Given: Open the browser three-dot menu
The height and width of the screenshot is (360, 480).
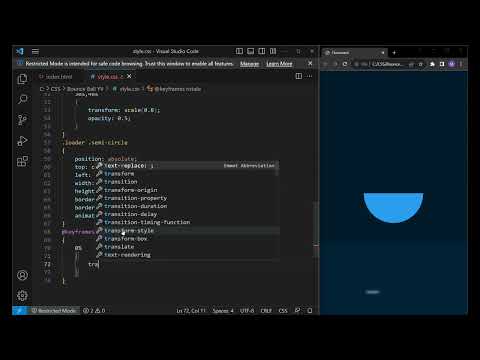Looking at the screenshot, I should (x=461, y=64).
